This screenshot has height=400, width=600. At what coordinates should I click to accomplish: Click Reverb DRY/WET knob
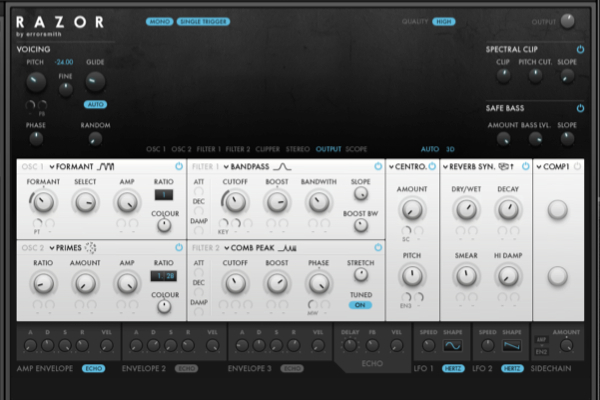[466, 209]
